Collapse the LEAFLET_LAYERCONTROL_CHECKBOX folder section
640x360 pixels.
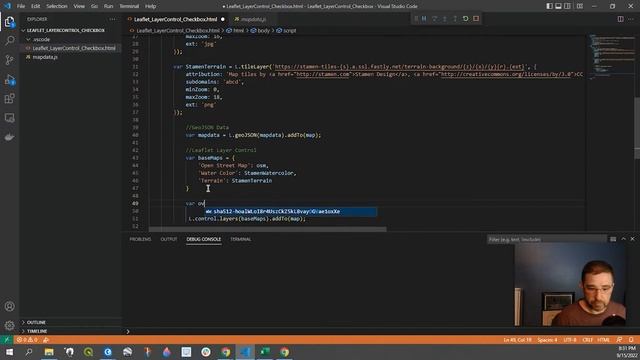coord(65,31)
